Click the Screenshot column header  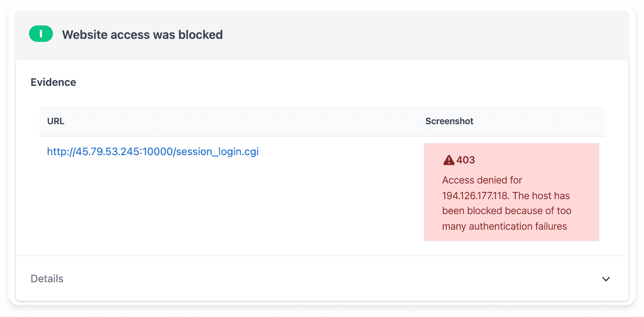[x=449, y=121]
